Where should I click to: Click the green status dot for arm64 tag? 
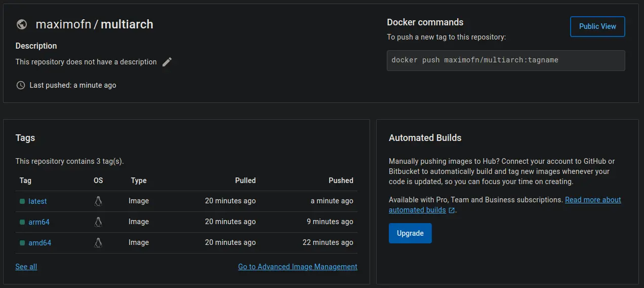(22, 222)
